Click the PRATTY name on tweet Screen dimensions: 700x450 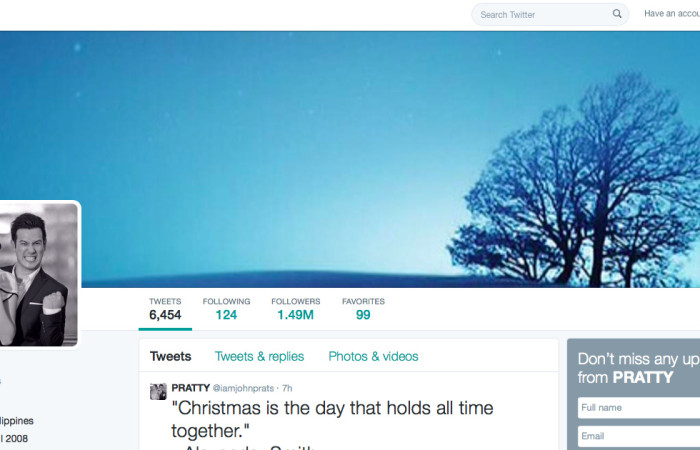pos(191,388)
